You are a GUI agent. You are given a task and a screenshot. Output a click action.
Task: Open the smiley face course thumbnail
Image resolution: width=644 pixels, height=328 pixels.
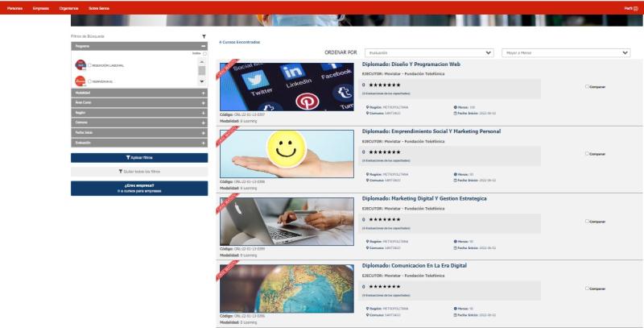tap(286, 154)
